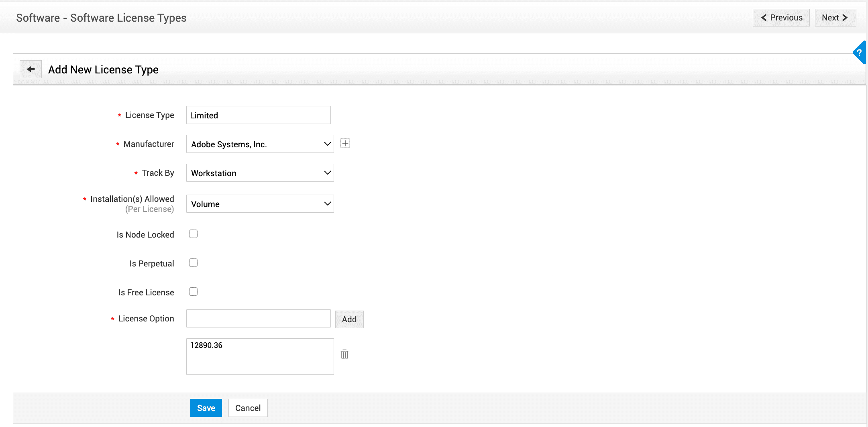Viewport: 868px width, 427px height.
Task: Go to the Previous page
Action: tap(781, 18)
